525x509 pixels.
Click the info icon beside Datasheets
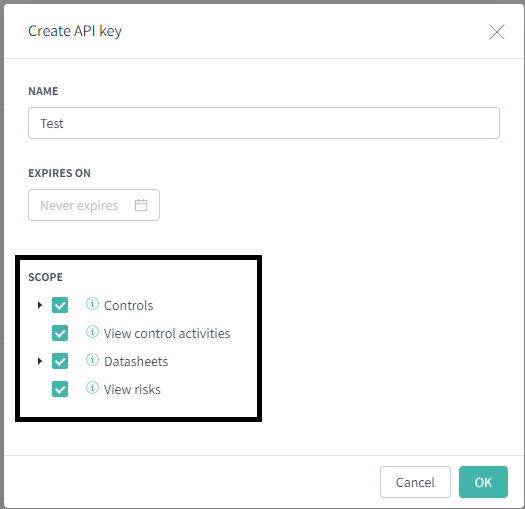tap(92, 360)
